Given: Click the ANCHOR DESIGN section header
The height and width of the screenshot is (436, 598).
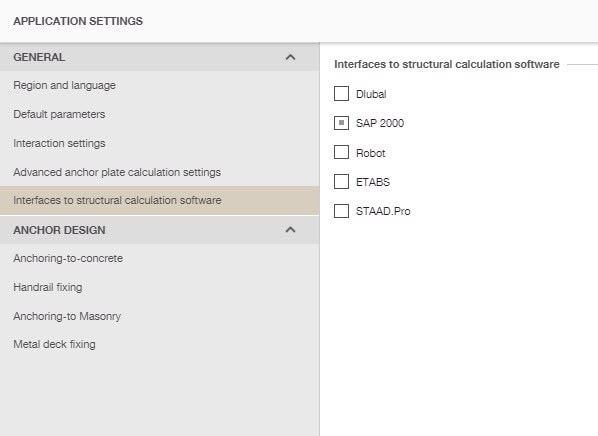Looking at the screenshot, I should (159, 230).
